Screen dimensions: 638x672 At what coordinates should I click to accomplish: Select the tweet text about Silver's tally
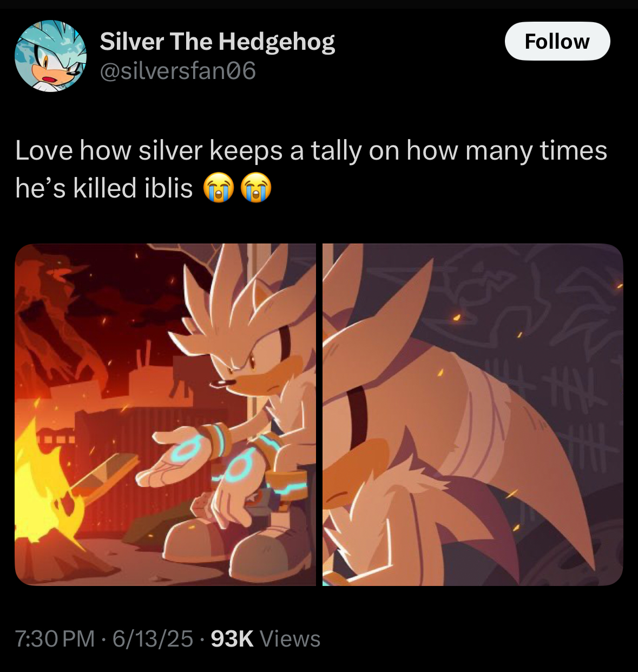click(311, 169)
